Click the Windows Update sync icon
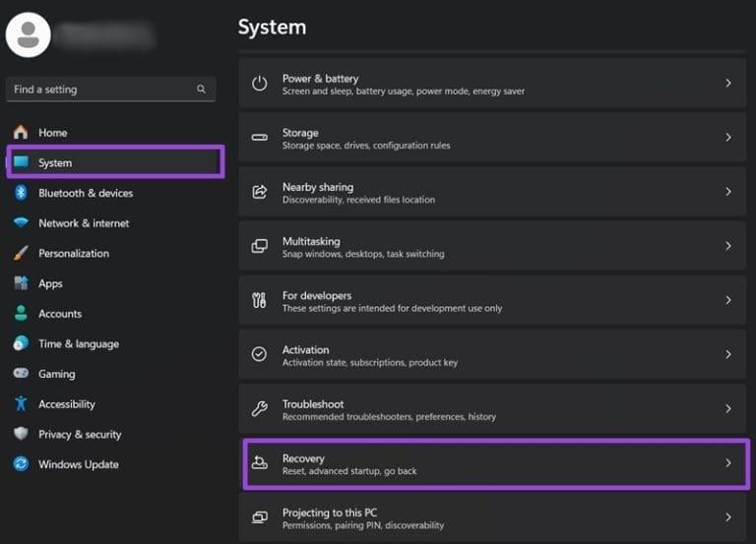 [x=21, y=464]
